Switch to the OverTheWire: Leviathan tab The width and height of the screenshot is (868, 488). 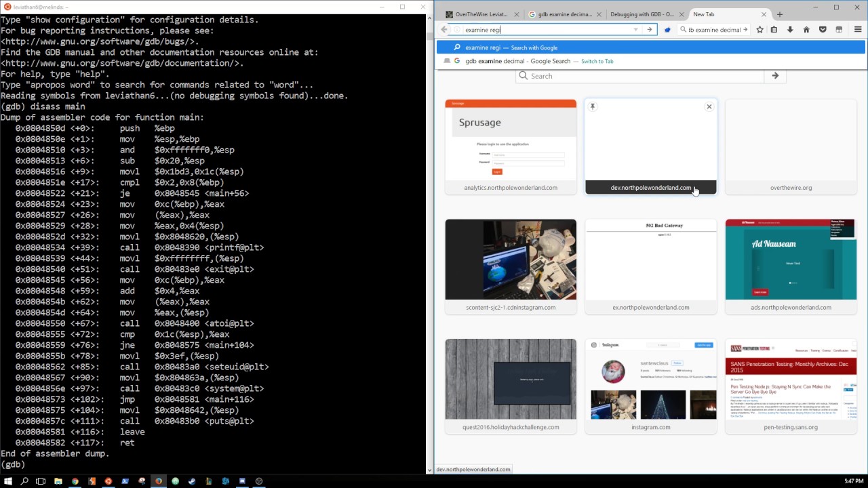482,14
